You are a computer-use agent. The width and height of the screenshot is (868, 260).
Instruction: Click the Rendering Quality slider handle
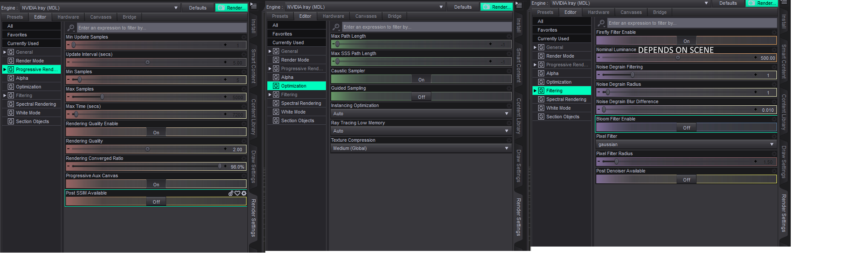coord(148,149)
